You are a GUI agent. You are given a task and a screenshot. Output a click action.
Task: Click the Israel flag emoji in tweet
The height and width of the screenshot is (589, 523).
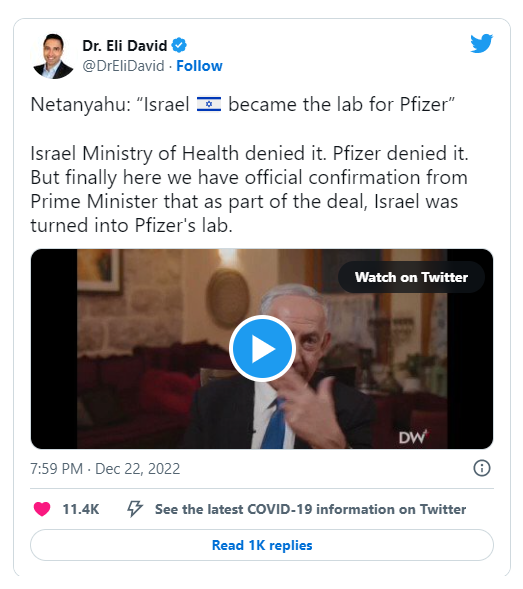(x=209, y=104)
